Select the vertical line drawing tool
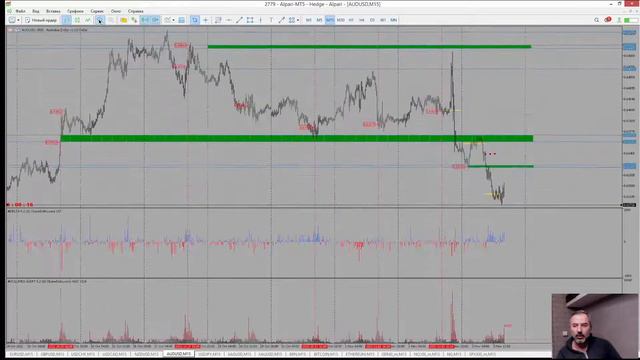640x360 pixels. [x=260, y=20]
